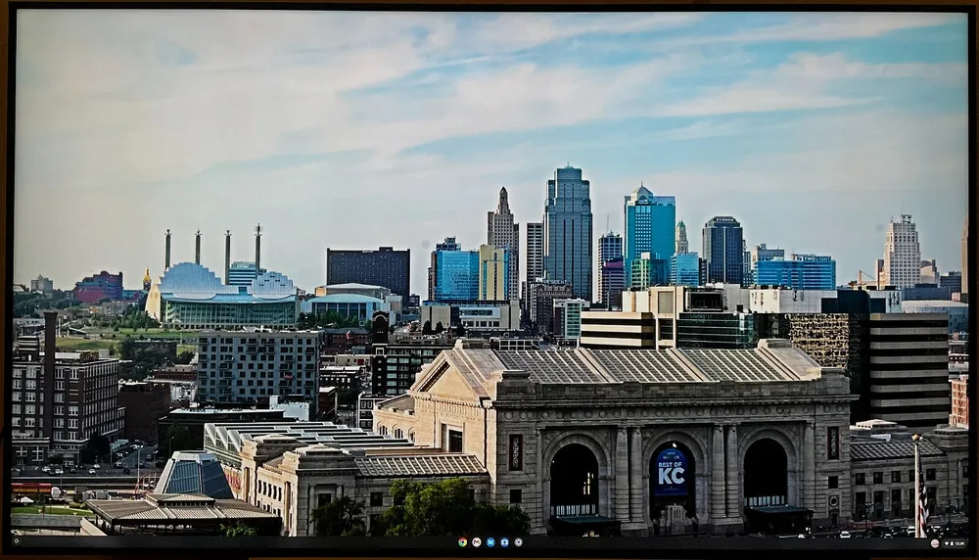The width and height of the screenshot is (979, 560).
Task: Open the Camera app on the shelf
Action: pyautogui.click(x=504, y=542)
